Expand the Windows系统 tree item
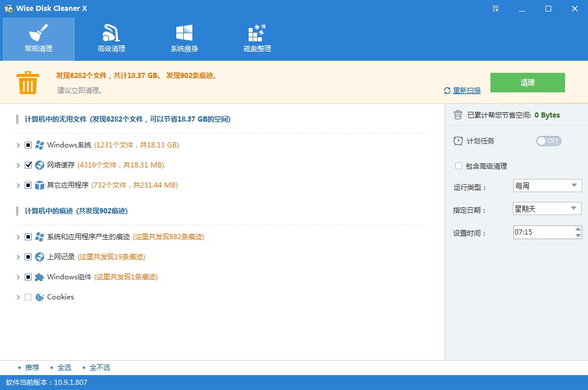Viewport: 588px width, 390px height. tap(18, 145)
